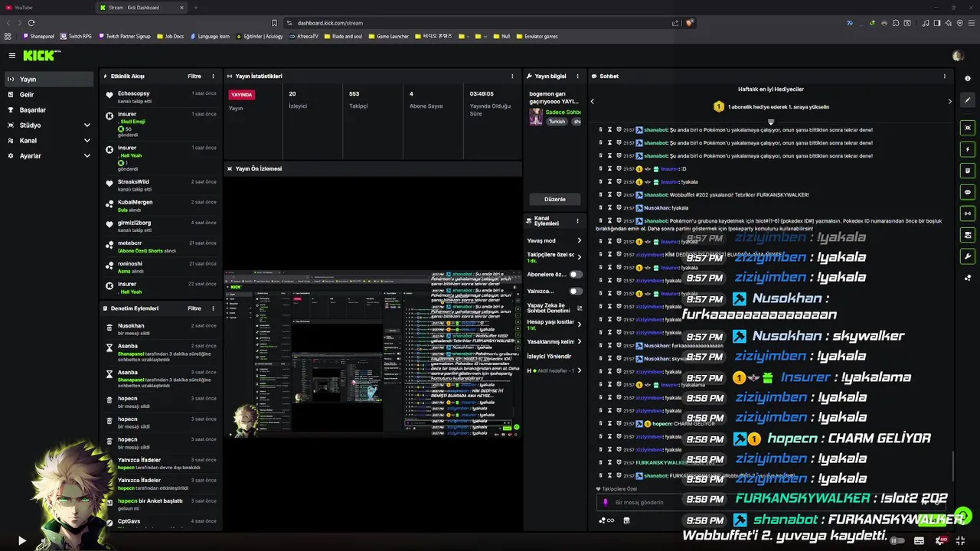Click the share icon in address bar

pos(675,23)
